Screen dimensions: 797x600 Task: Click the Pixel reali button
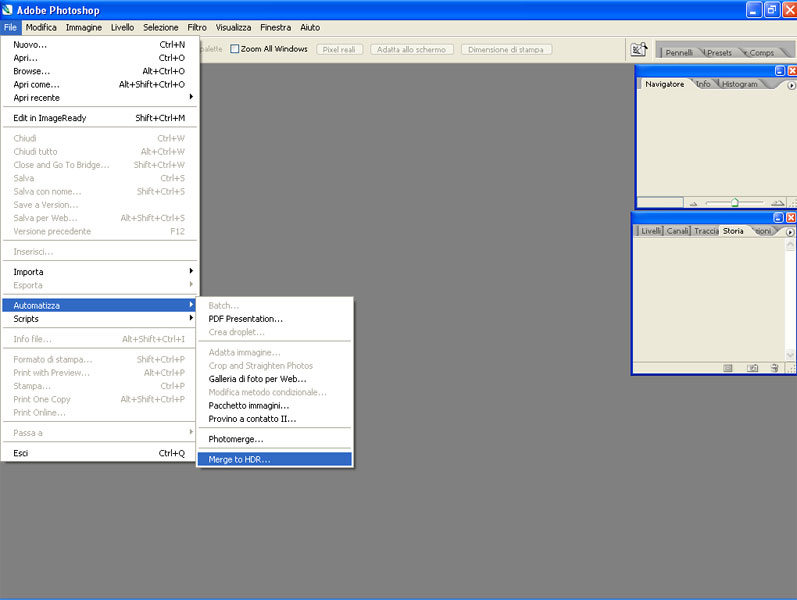pos(339,49)
